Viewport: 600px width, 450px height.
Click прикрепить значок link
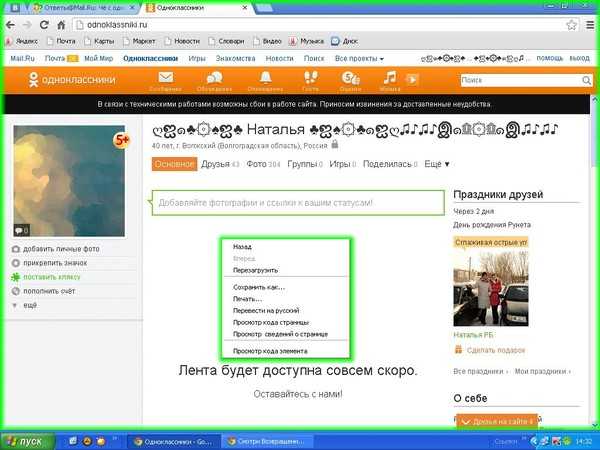point(55,263)
